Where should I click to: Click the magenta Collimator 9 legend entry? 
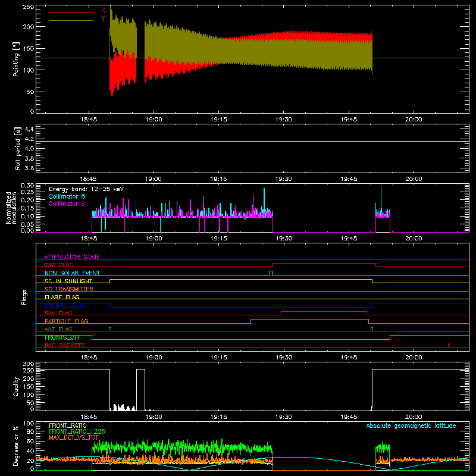click(x=67, y=203)
